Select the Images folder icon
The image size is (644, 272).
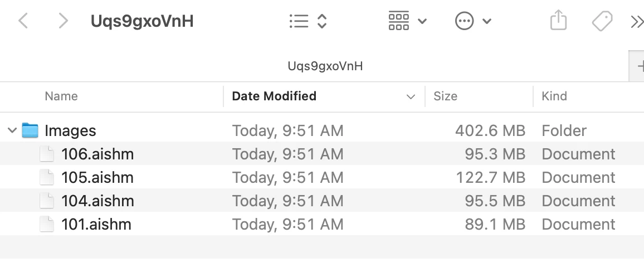click(x=30, y=130)
